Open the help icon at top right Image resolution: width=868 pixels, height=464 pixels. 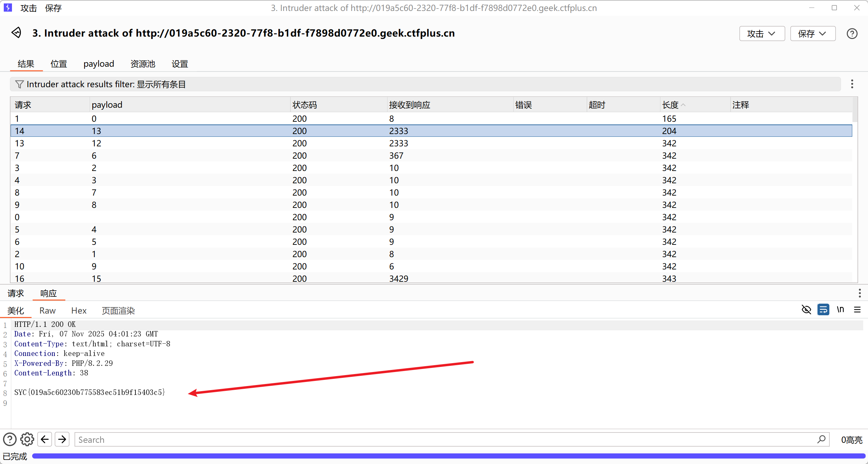pyautogui.click(x=852, y=34)
